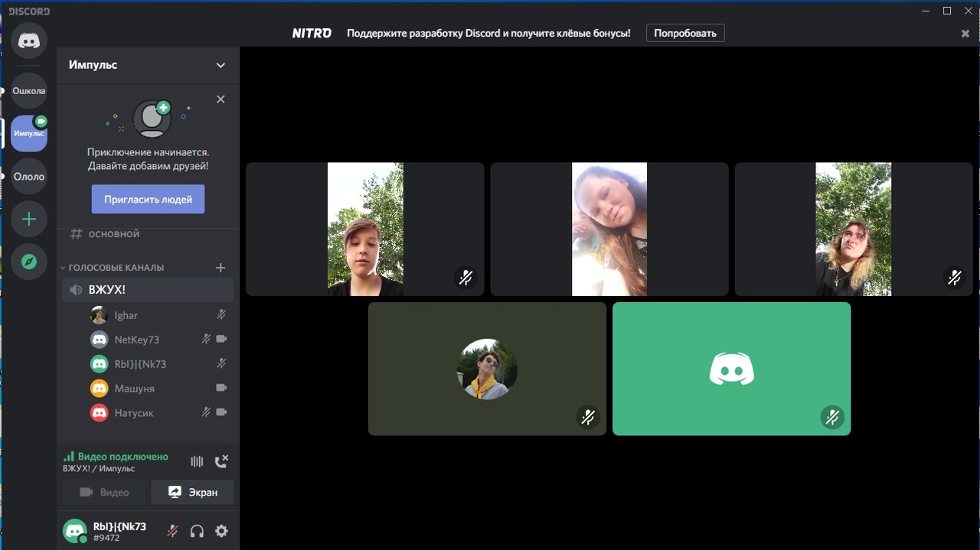Click Натусик's red avatar icon
Image resolution: width=980 pixels, height=550 pixels.
click(x=99, y=413)
